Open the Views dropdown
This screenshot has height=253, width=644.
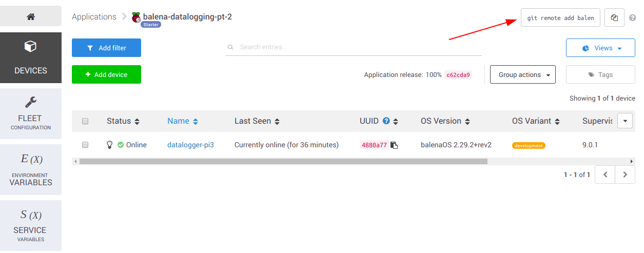click(x=600, y=48)
